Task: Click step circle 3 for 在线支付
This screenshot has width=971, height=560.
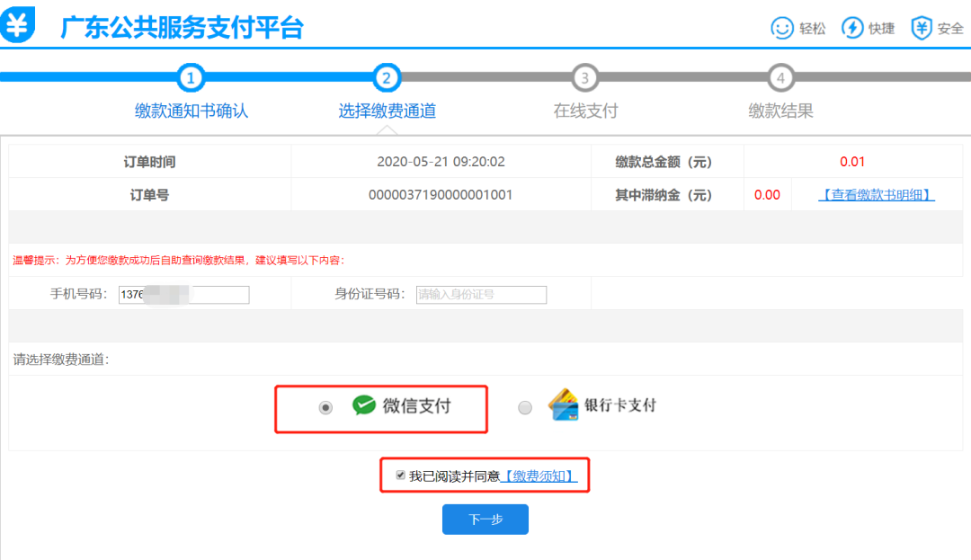Action: [584, 78]
